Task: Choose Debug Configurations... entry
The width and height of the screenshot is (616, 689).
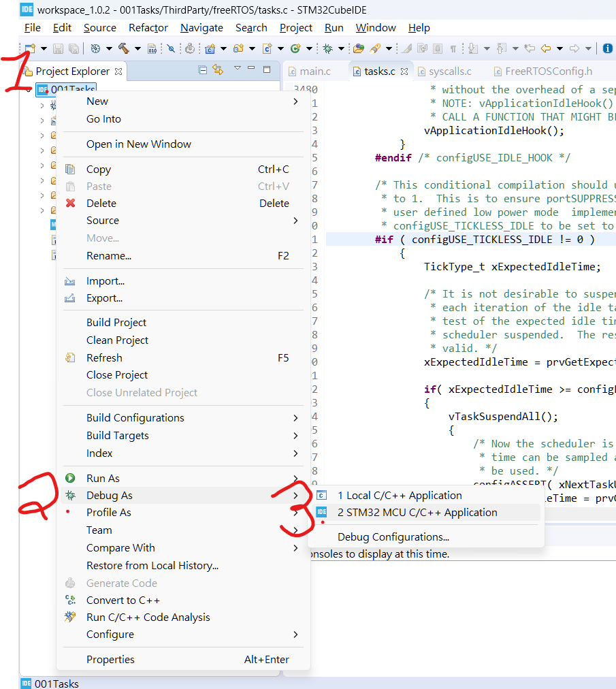Action: (393, 537)
